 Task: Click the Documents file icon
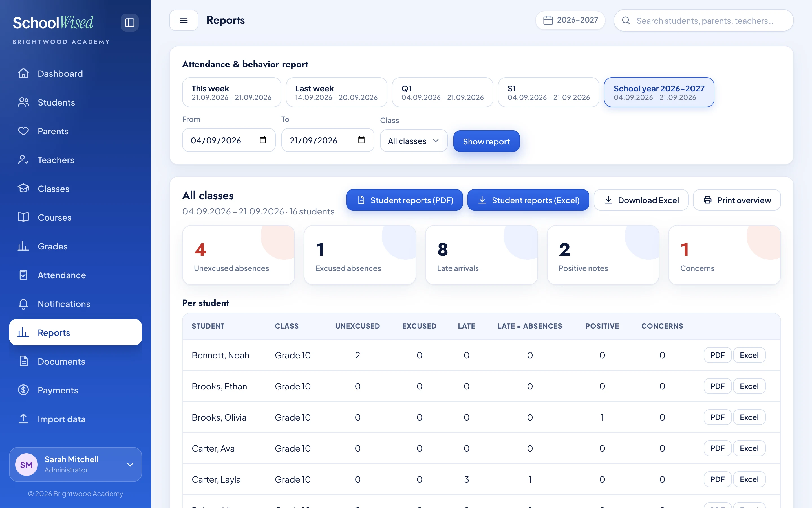coord(23,361)
